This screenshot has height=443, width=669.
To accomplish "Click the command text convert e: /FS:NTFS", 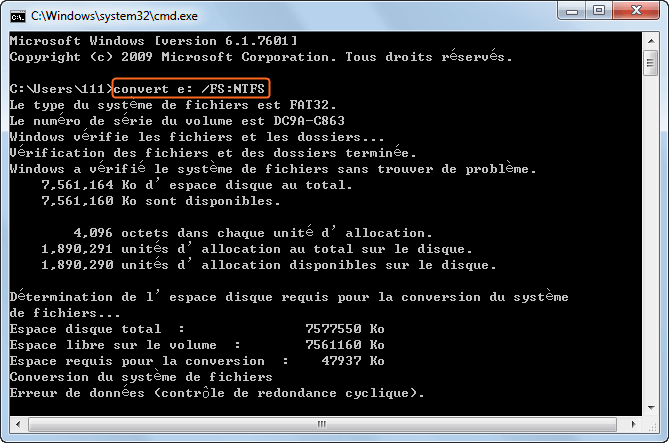I will [x=189, y=89].
